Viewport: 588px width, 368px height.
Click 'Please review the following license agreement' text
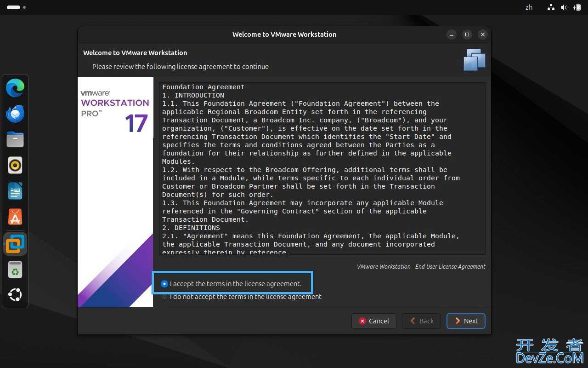(181, 67)
